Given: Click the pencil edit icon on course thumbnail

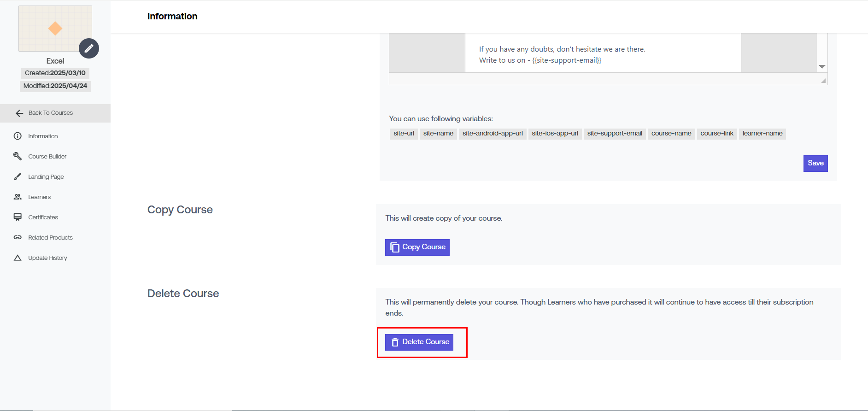Looking at the screenshot, I should point(89,48).
